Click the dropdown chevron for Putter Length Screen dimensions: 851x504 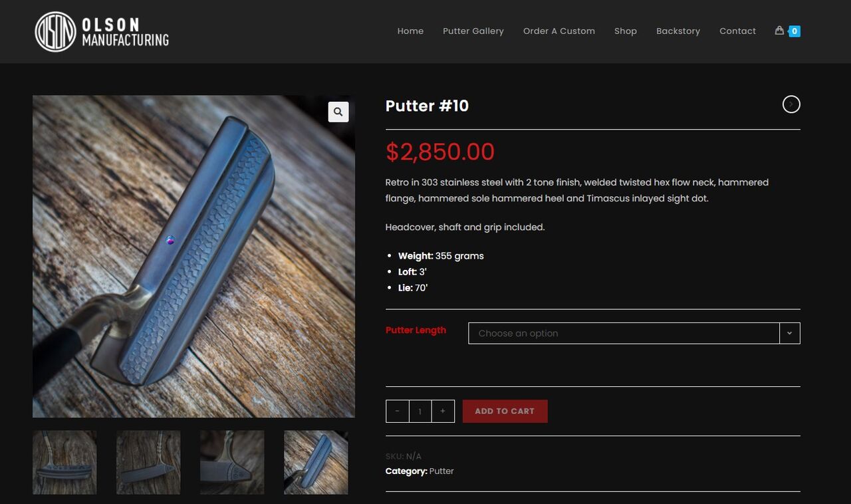[789, 333]
